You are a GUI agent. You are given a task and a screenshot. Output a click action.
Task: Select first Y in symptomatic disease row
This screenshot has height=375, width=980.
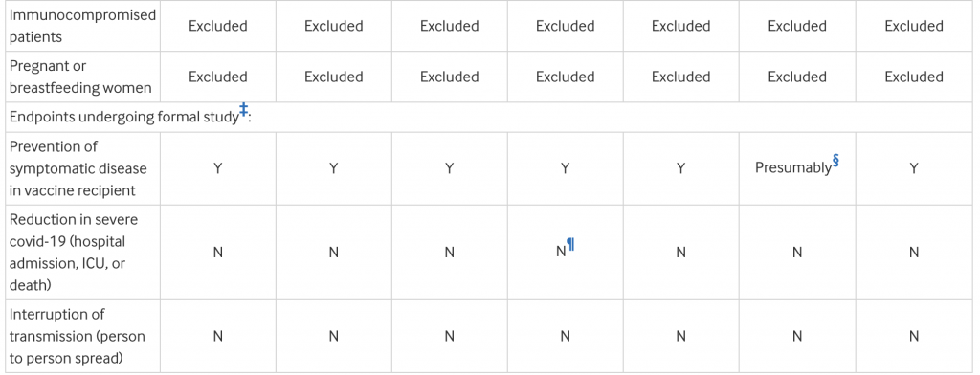click(x=218, y=168)
